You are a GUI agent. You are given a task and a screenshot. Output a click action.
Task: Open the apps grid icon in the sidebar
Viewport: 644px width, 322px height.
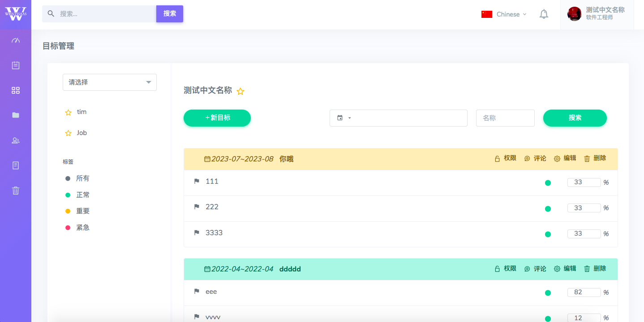tap(16, 90)
